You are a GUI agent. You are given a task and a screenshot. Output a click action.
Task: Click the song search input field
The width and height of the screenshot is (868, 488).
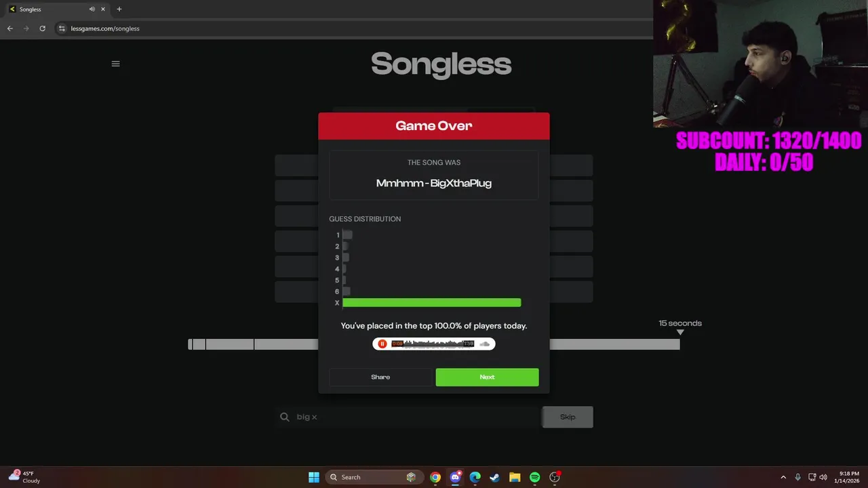point(407,417)
